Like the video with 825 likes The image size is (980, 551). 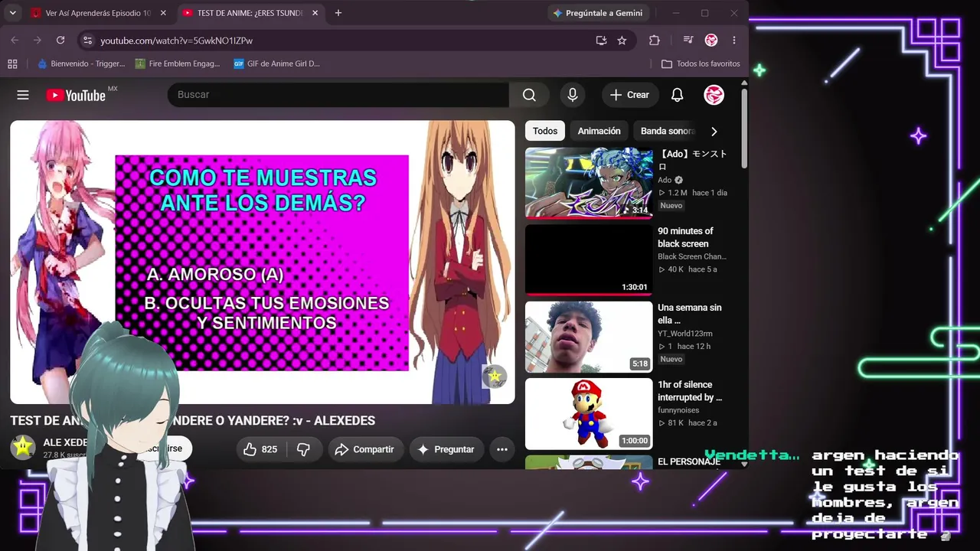pos(260,449)
